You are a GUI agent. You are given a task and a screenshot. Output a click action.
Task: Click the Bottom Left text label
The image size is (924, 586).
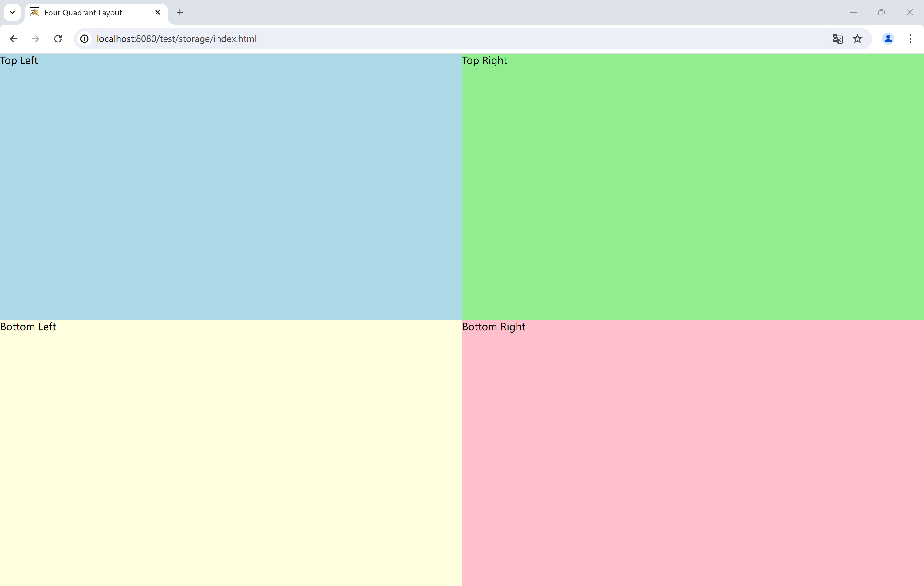point(28,327)
